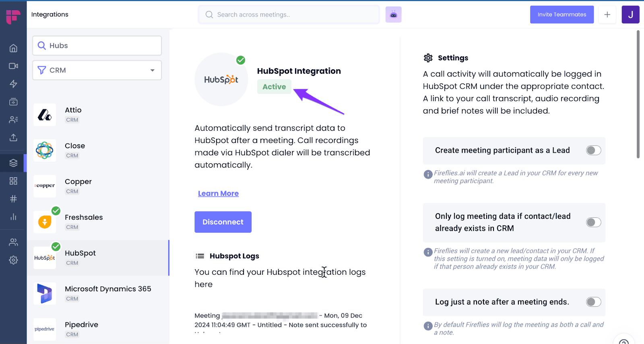Click the Hubspot Logs list icon
The image size is (644, 344).
click(x=200, y=256)
